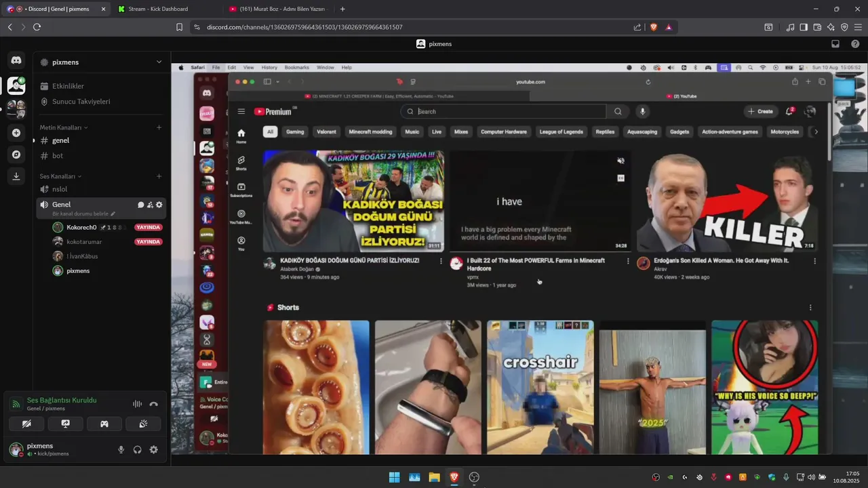This screenshot has height=488, width=868.
Task: Click Share Your Screen button
Action: point(65,424)
